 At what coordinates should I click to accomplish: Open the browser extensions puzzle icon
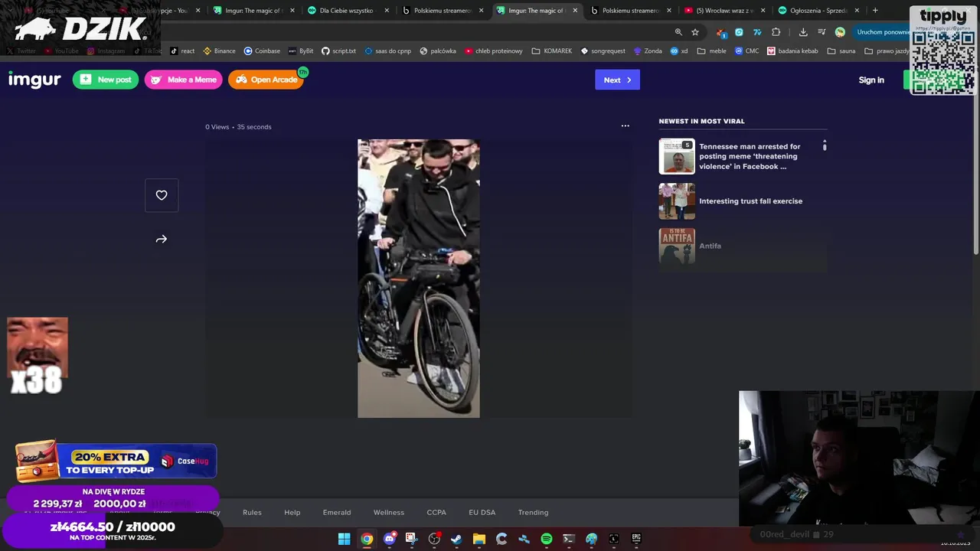coord(776,32)
